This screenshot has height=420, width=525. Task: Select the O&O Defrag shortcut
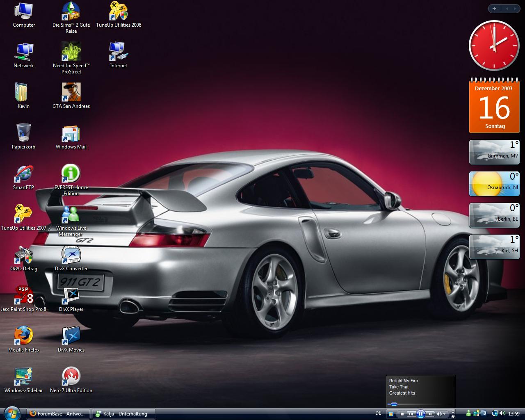pyautogui.click(x=24, y=258)
